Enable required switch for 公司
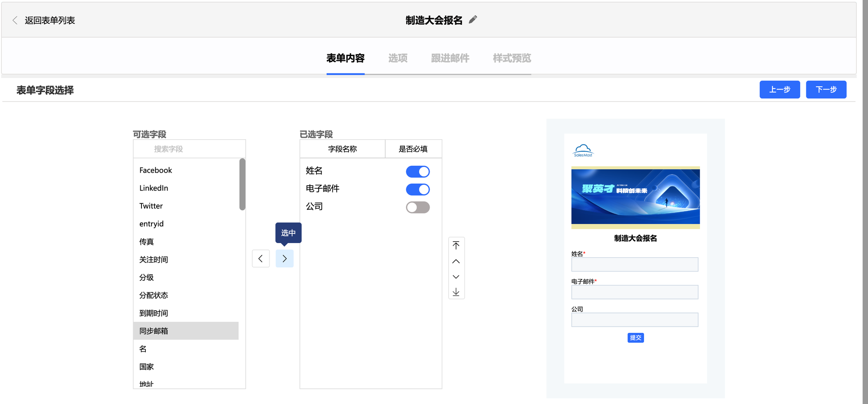Viewport: 868px width, 404px height. [418, 207]
